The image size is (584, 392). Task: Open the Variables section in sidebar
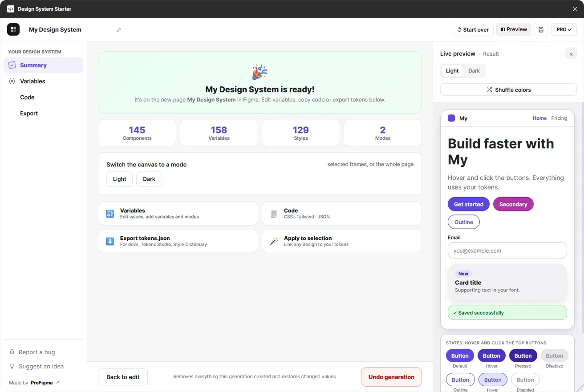(43, 81)
